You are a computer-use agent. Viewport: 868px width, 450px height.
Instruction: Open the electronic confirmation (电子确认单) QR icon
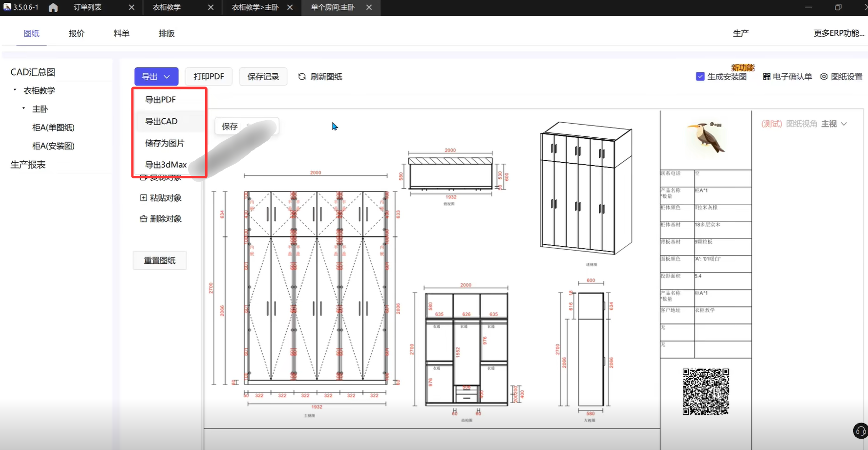click(x=766, y=77)
